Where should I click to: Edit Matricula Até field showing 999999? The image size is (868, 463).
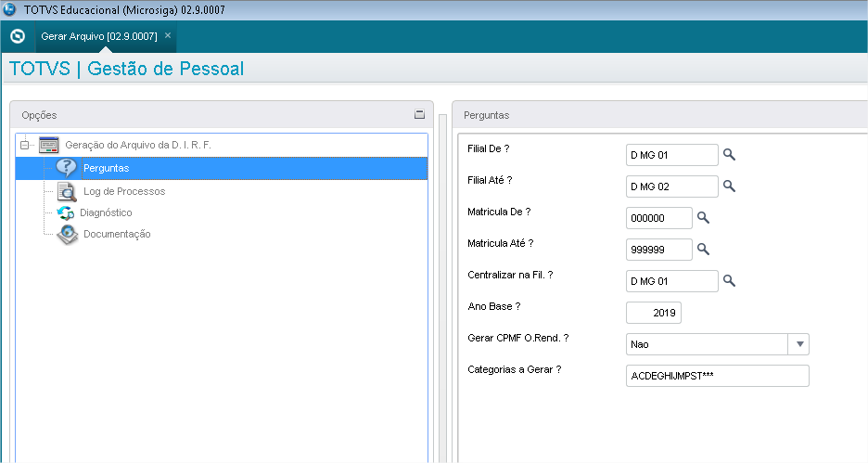point(658,250)
